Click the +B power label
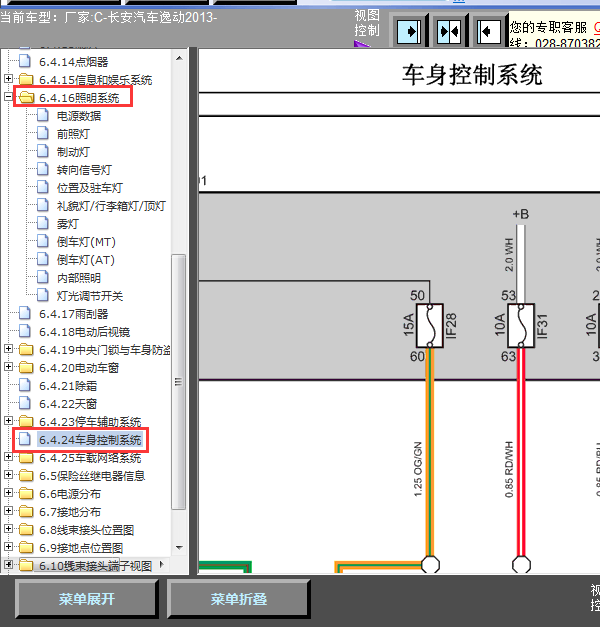Screen dimensions: 600x629 (521, 214)
